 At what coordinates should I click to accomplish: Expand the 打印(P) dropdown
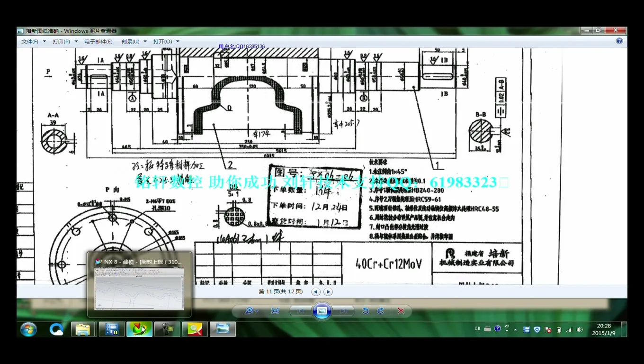[65, 42]
